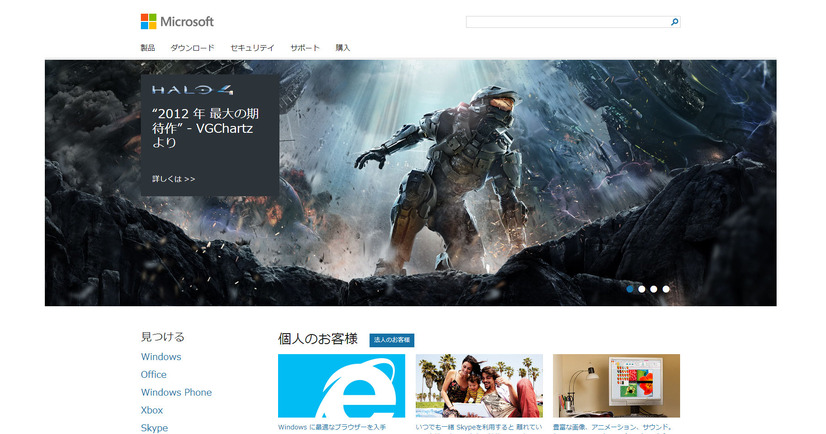826x434 pixels.
Task: Select the first carousel dot
Action: [x=630, y=289]
